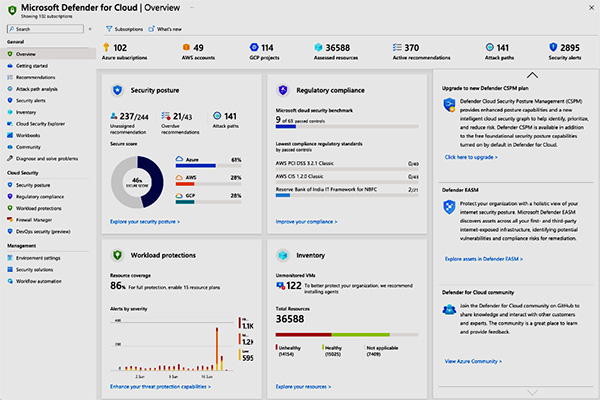This screenshot has width=600, height=400.
Task: Click the Security alerts shield in top bar
Action: tap(553, 47)
